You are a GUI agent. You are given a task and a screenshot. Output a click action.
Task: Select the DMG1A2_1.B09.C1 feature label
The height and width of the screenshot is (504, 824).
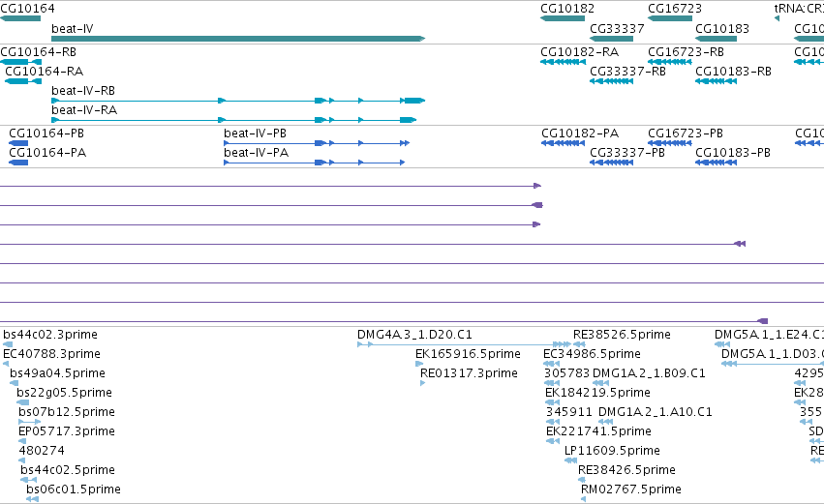[x=649, y=373]
